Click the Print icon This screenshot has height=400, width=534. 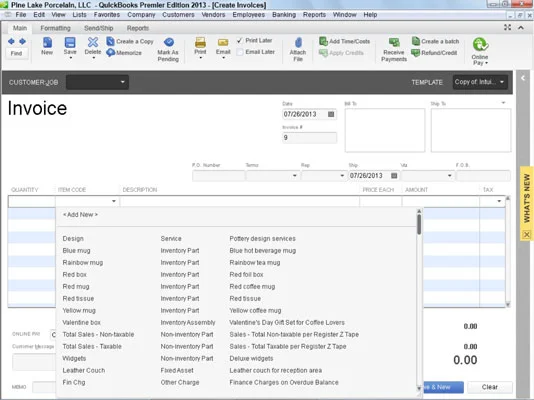tap(200, 42)
